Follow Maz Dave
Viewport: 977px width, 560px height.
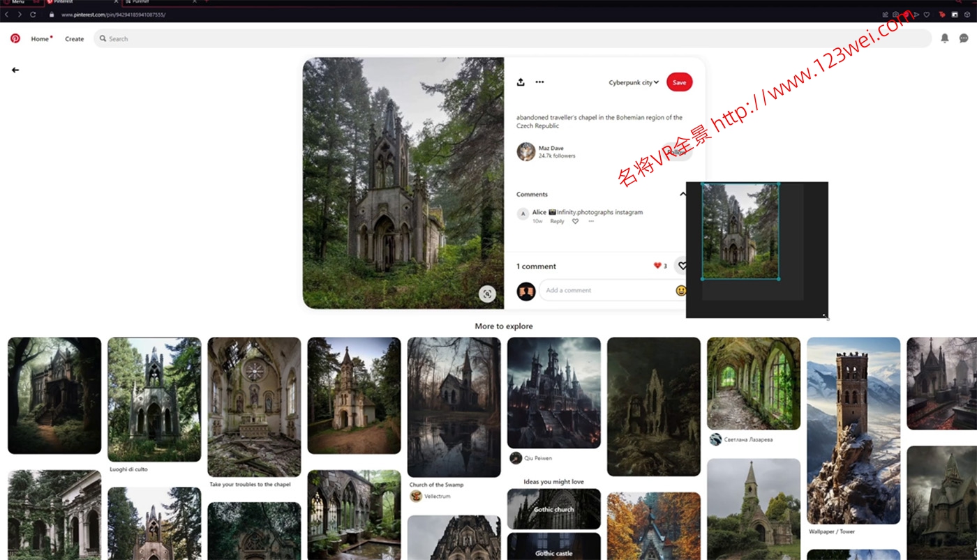pyautogui.click(x=677, y=152)
